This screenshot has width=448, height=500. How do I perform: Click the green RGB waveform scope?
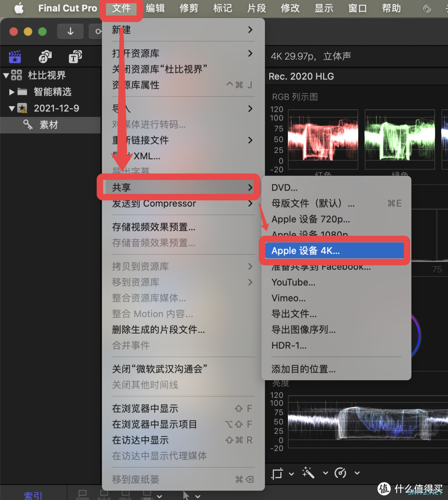(400, 139)
